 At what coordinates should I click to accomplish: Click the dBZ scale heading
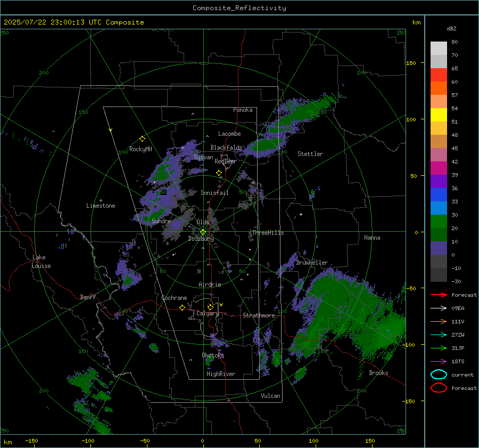(x=451, y=28)
